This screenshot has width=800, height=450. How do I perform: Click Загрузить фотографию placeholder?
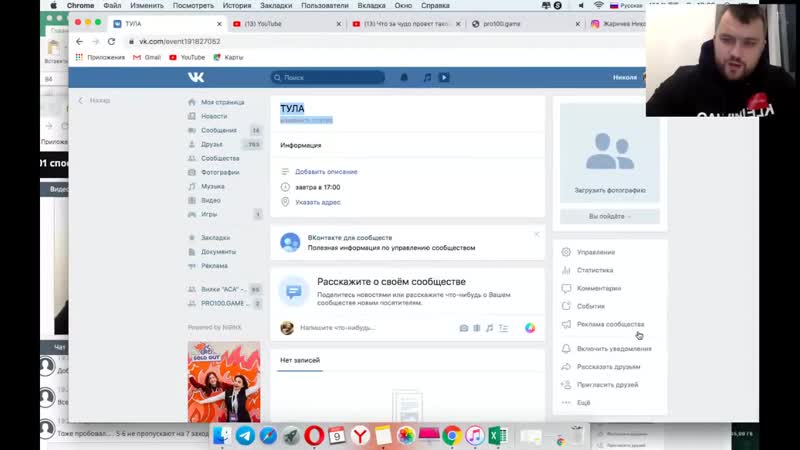click(x=610, y=153)
